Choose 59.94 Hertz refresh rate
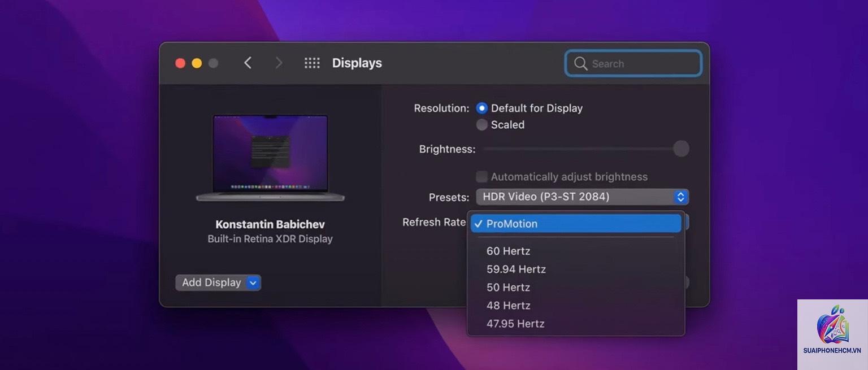 (x=576, y=269)
